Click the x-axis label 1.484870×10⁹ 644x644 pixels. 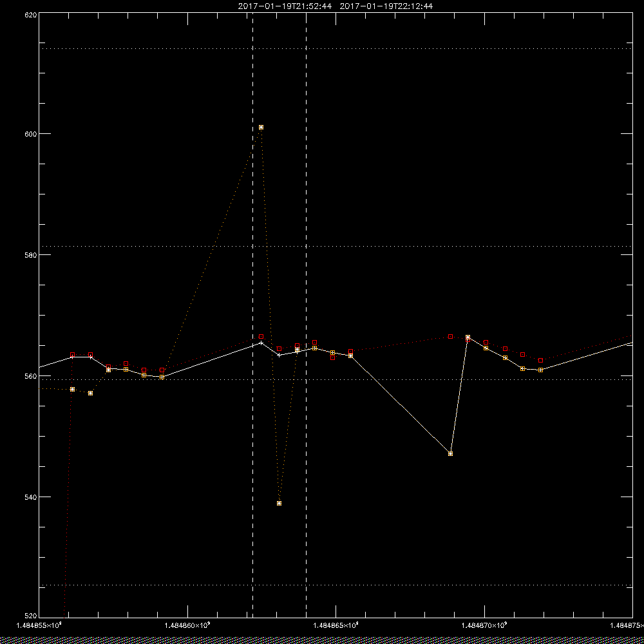tap(484, 625)
